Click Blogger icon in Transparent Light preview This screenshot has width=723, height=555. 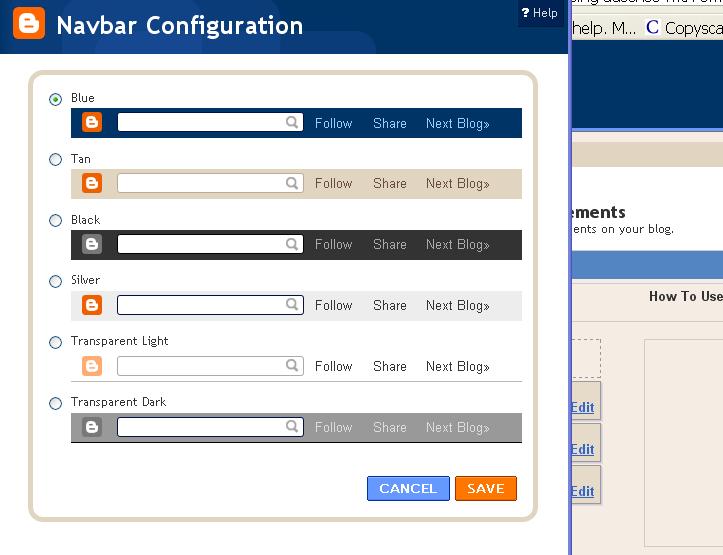point(92,366)
